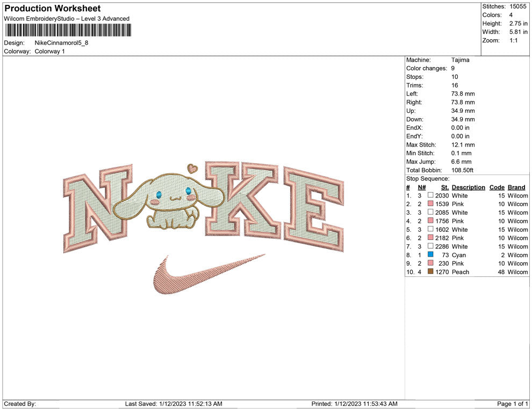Click the Machine value 'Tajima'
Viewport: 532px width, 409px height.
(x=460, y=60)
